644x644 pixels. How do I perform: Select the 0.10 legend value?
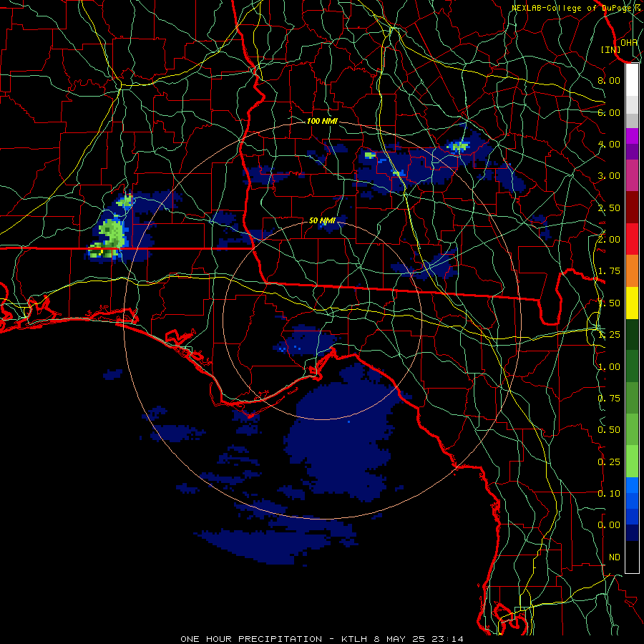pyautogui.click(x=609, y=494)
